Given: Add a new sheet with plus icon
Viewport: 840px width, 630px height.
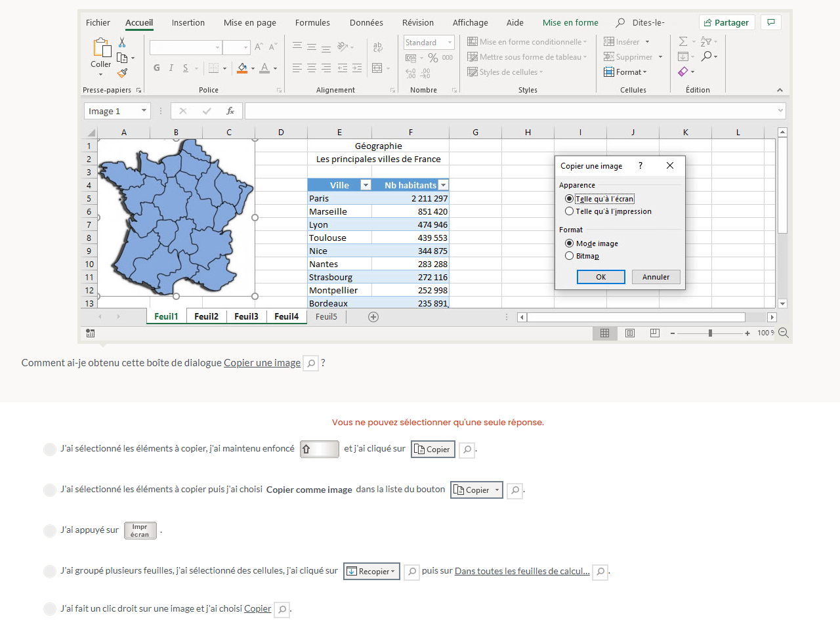Looking at the screenshot, I should click(x=373, y=317).
